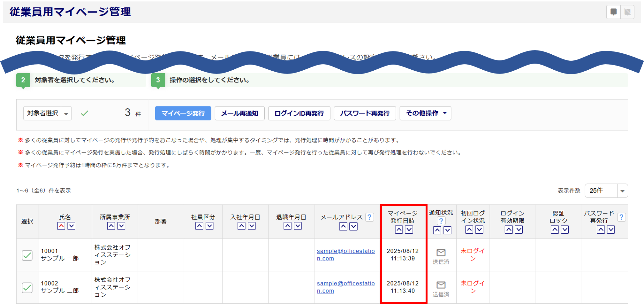This screenshot has height=304, width=644.
Task: Select ログインID再発行 operation
Action: (299, 113)
